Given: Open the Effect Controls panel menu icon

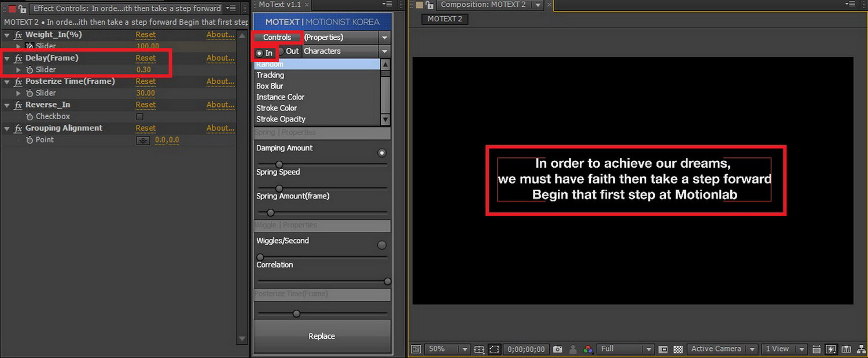Looking at the screenshot, I should pos(232,8).
